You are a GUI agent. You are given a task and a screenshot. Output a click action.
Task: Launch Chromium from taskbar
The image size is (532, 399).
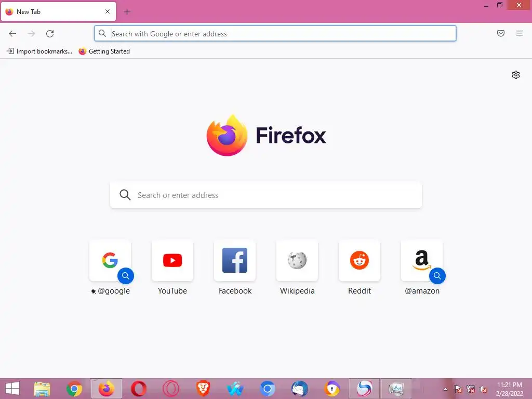point(268,389)
